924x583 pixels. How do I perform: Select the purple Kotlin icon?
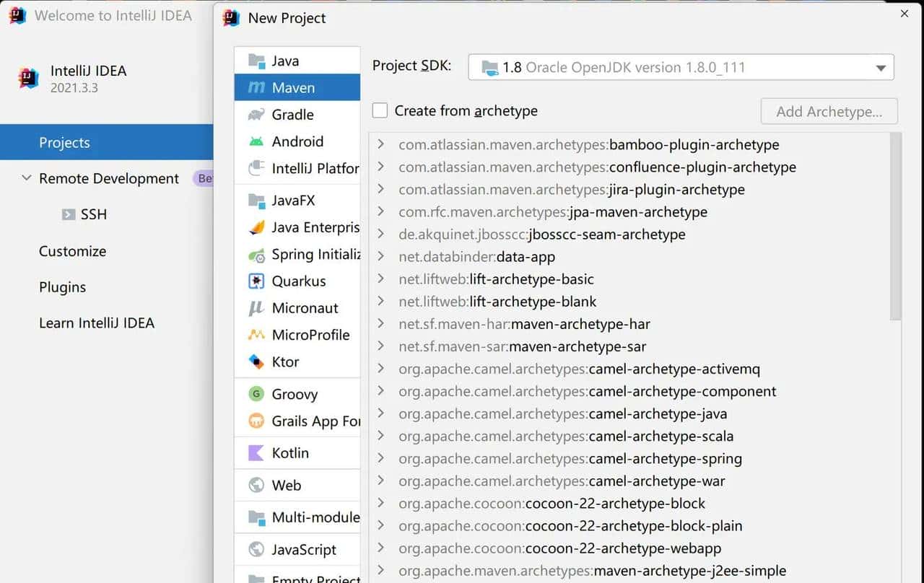click(256, 453)
